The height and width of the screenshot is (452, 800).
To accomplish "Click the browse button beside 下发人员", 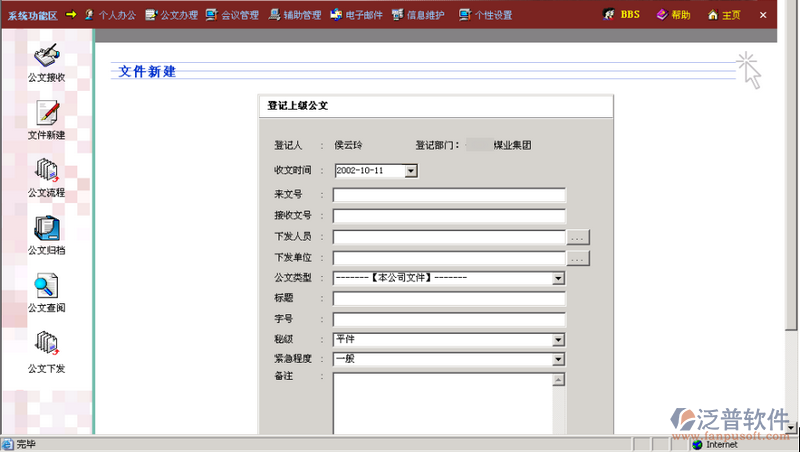I will pyautogui.click(x=578, y=238).
